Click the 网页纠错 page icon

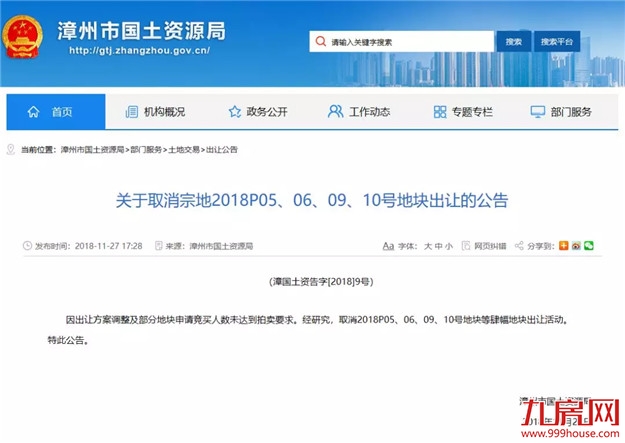point(466,246)
